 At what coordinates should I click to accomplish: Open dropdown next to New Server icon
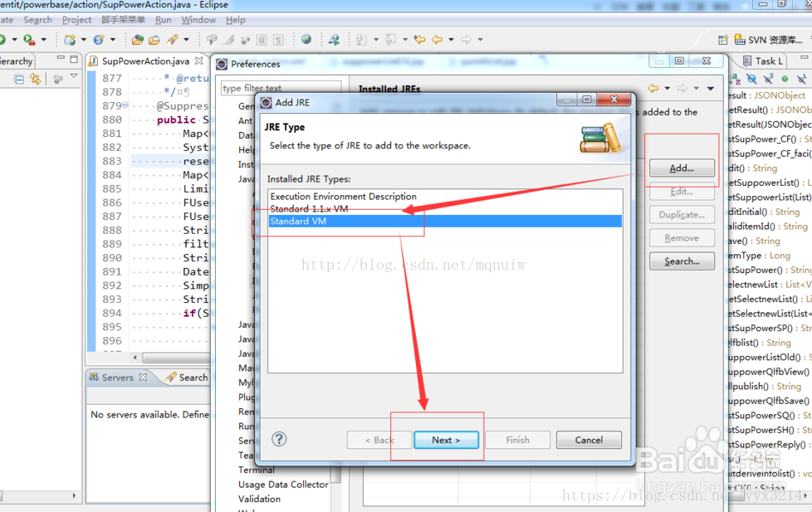(112, 39)
